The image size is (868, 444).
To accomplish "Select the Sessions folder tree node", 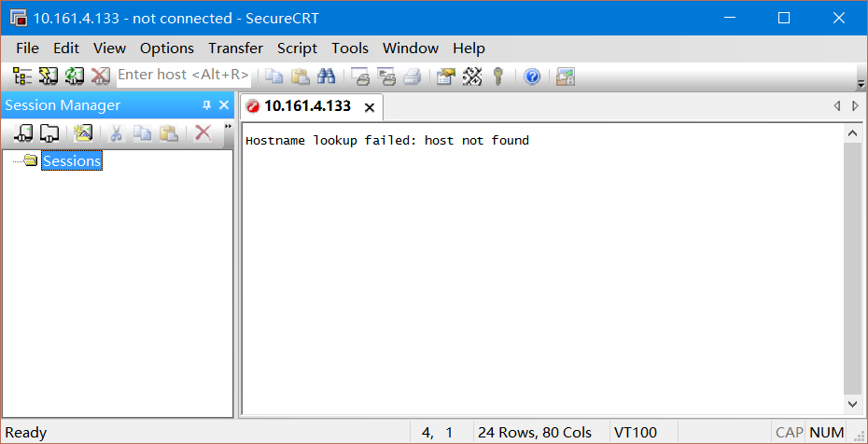I will 72,161.
